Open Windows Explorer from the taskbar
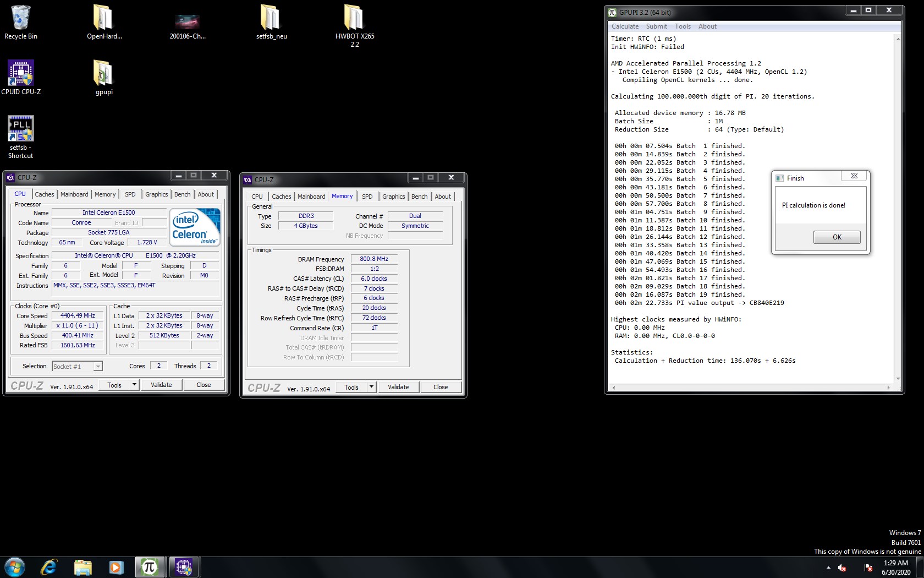The height and width of the screenshot is (578, 924). (82, 567)
